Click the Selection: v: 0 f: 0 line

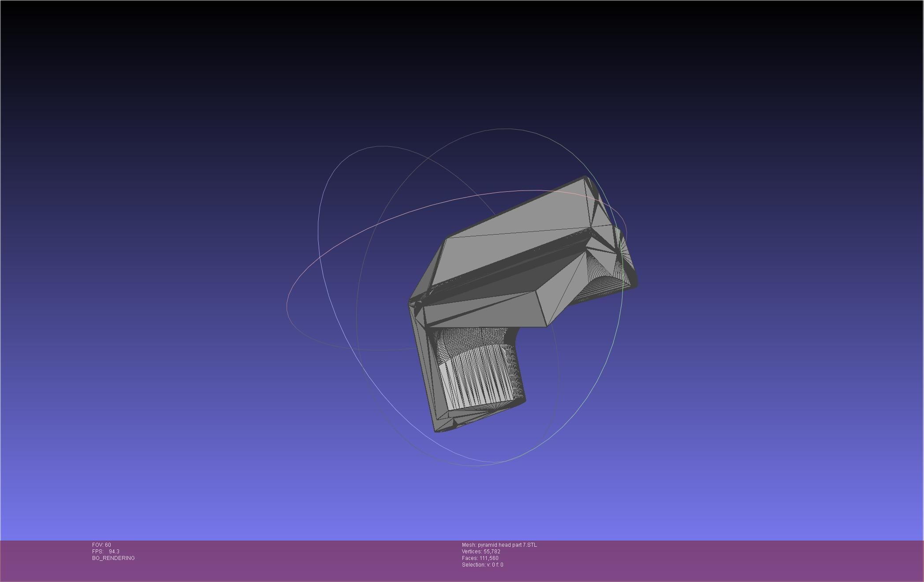[482, 565]
